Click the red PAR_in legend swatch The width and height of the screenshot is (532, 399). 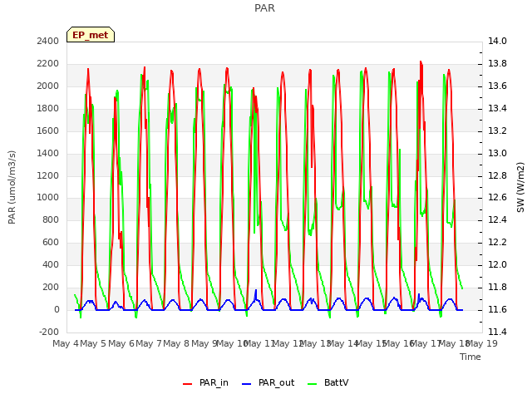point(187,384)
